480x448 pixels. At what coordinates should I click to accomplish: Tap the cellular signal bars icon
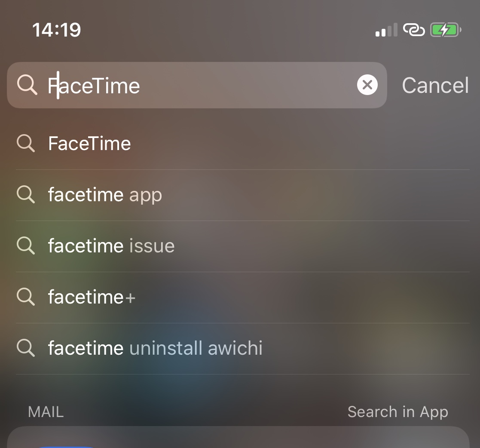pyautogui.click(x=386, y=31)
